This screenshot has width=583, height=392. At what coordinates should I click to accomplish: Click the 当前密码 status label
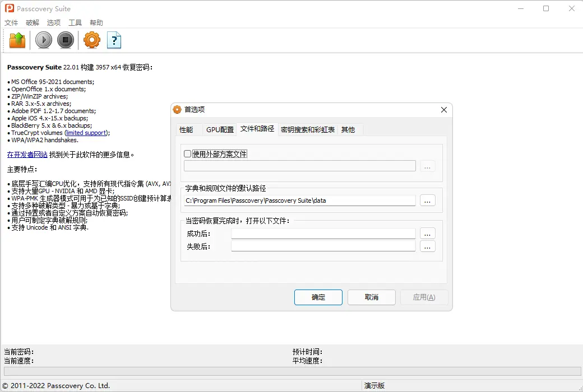point(18,352)
